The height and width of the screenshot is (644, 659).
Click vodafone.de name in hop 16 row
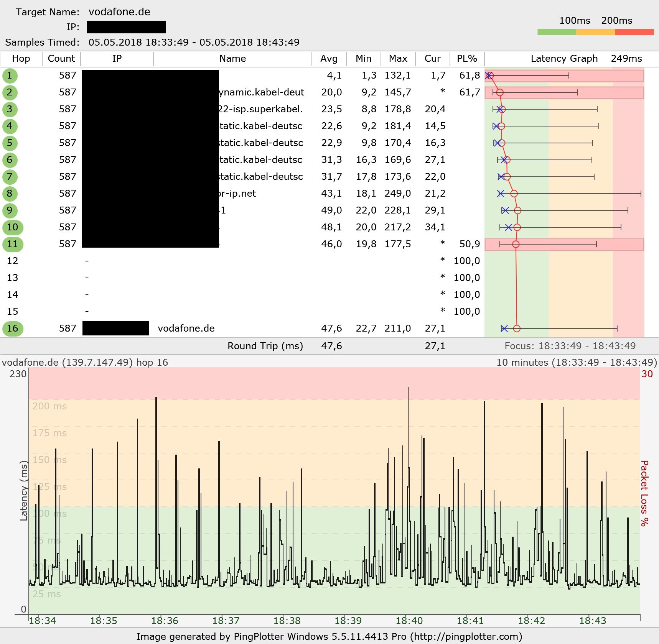[x=186, y=329]
